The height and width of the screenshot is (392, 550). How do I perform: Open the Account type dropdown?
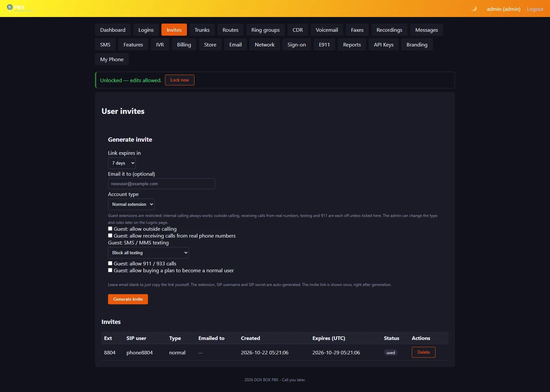(x=131, y=204)
